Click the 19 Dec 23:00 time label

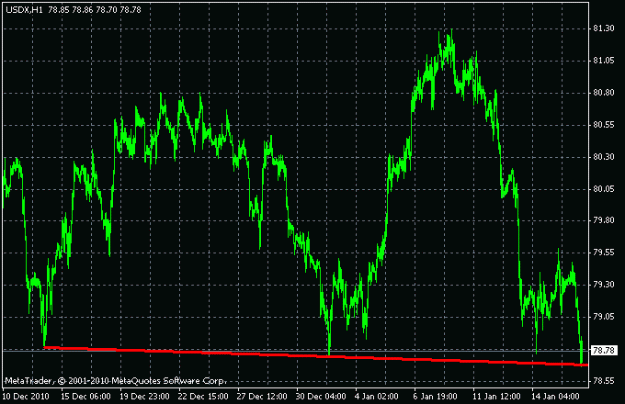(x=145, y=396)
